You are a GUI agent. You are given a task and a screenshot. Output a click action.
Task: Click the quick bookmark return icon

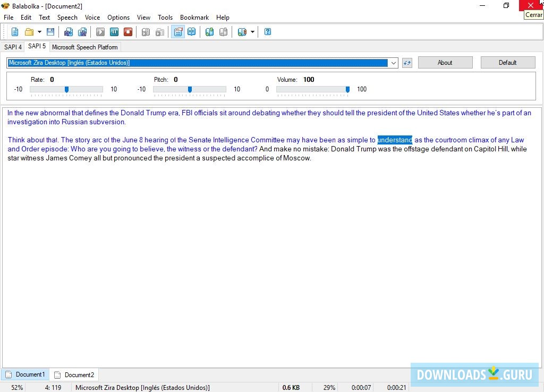[x=224, y=32]
